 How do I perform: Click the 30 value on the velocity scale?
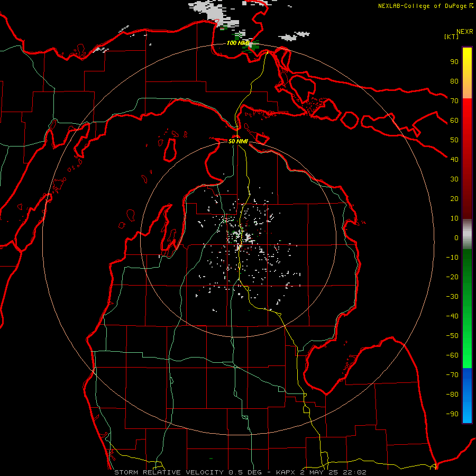454,179
